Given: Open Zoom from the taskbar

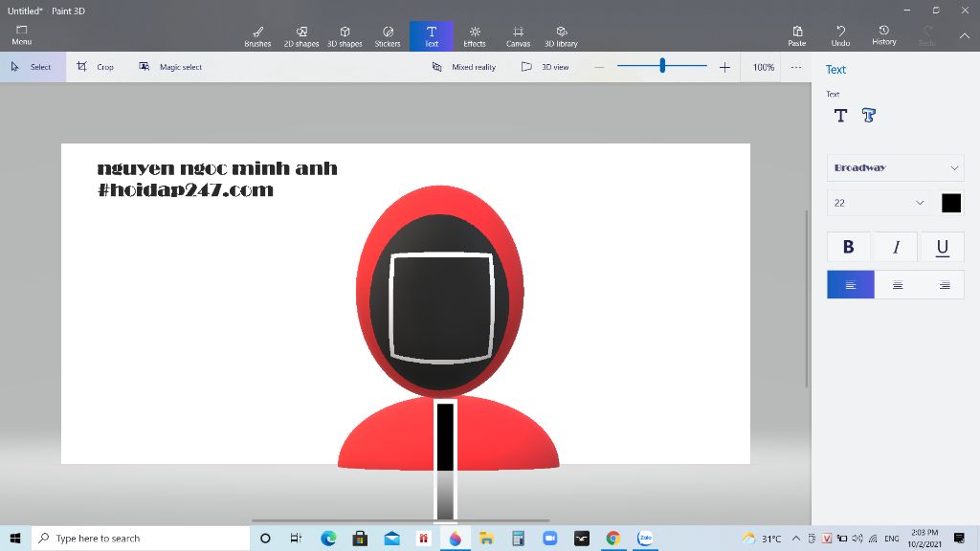Looking at the screenshot, I should 550,538.
